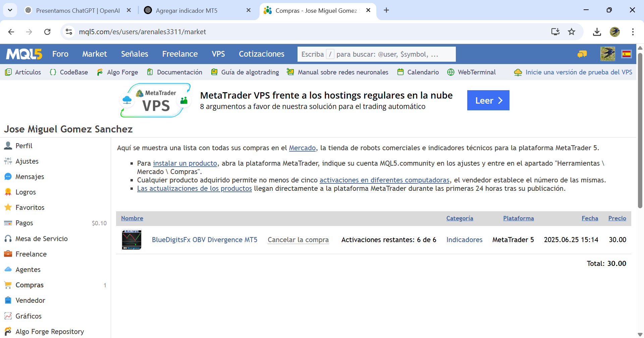Click the Leer button on VPS banner
Screen dimensions: 644x338
click(x=488, y=100)
